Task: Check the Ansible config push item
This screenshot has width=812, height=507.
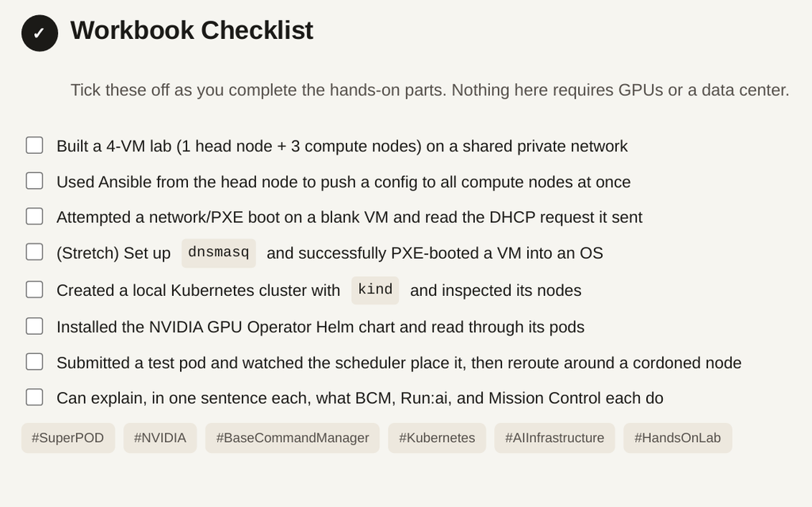Action: coord(35,181)
